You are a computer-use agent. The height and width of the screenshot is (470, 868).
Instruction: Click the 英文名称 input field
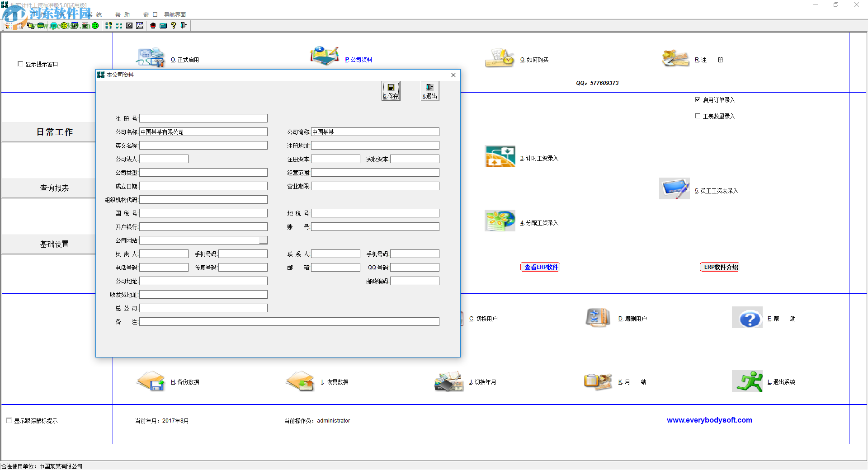[x=203, y=146]
